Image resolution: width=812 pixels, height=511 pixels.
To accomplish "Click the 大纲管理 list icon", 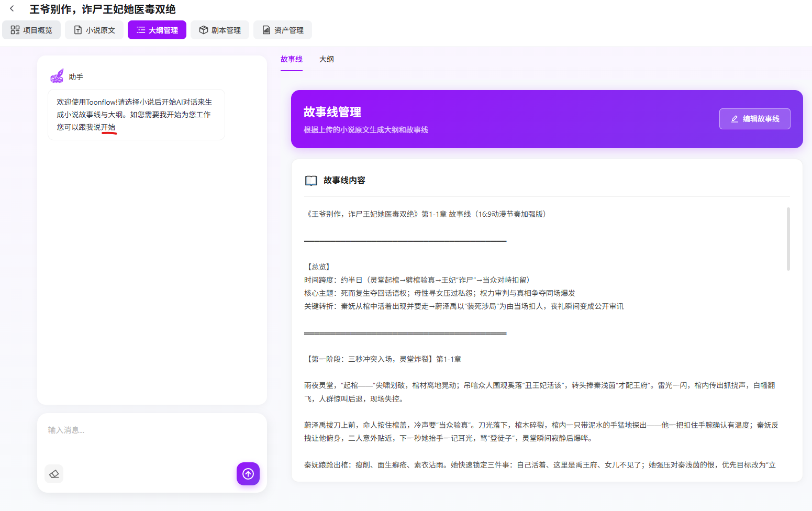I will coord(140,30).
